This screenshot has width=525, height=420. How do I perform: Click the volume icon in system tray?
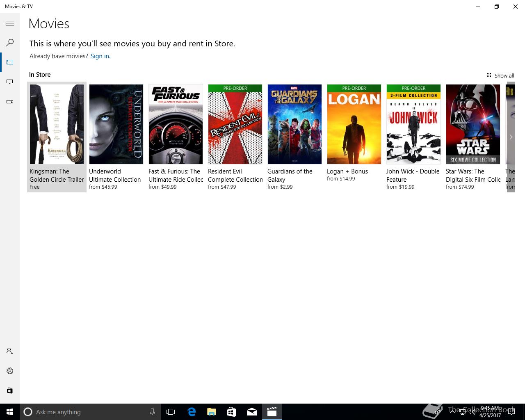coord(472,412)
